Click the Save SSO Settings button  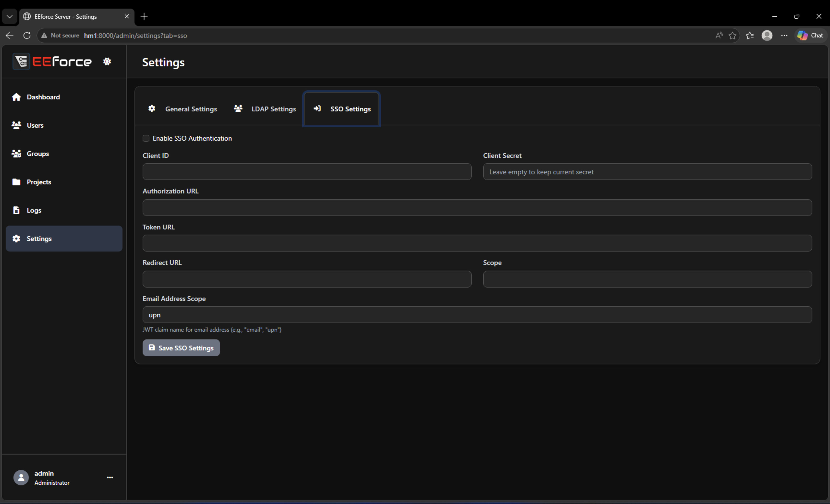click(181, 348)
